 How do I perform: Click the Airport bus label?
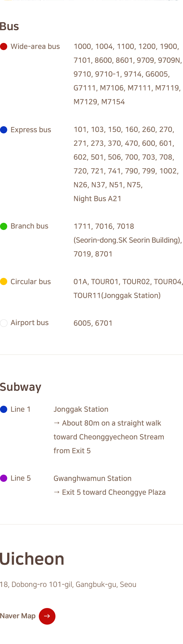[29, 323]
